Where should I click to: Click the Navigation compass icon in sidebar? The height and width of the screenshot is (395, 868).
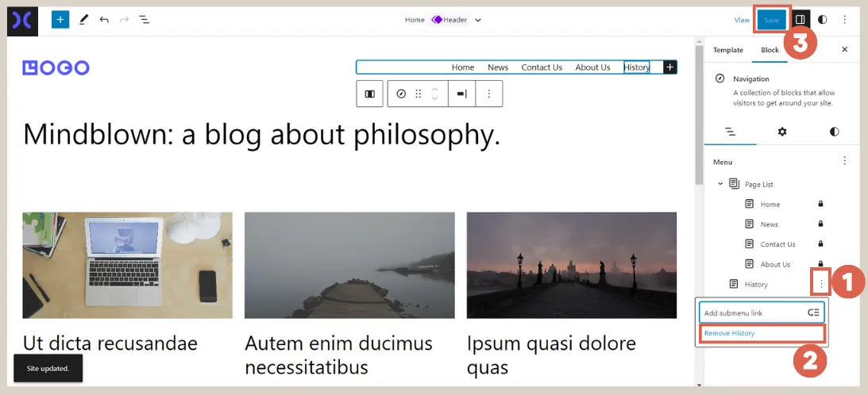(x=719, y=79)
